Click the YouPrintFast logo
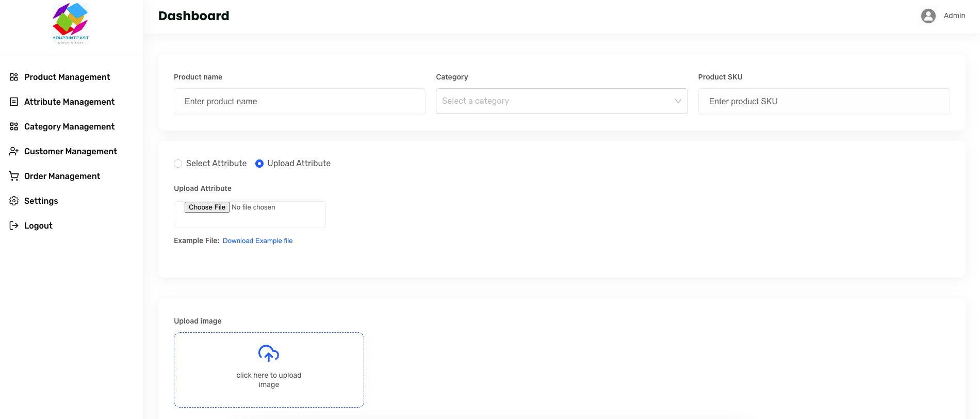The height and width of the screenshot is (419, 980). pyautogui.click(x=71, y=24)
